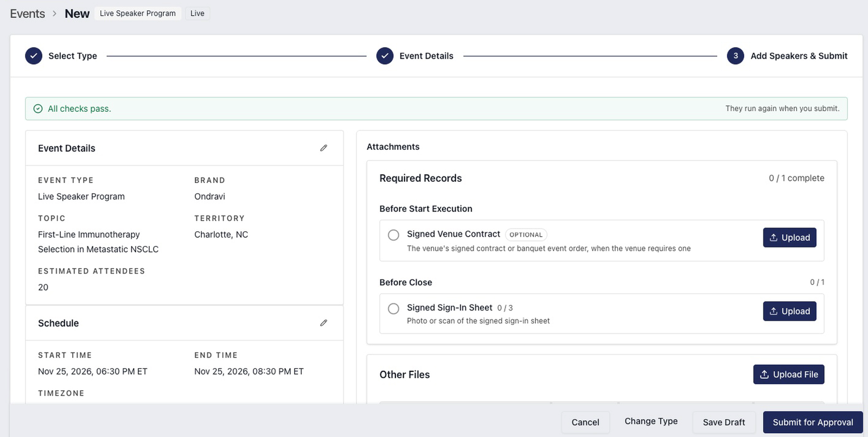Mark Signed Sign-In Sheet status circle
This screenshot has height=437, width=868.
pyautogui.click(x=393, y=308)
